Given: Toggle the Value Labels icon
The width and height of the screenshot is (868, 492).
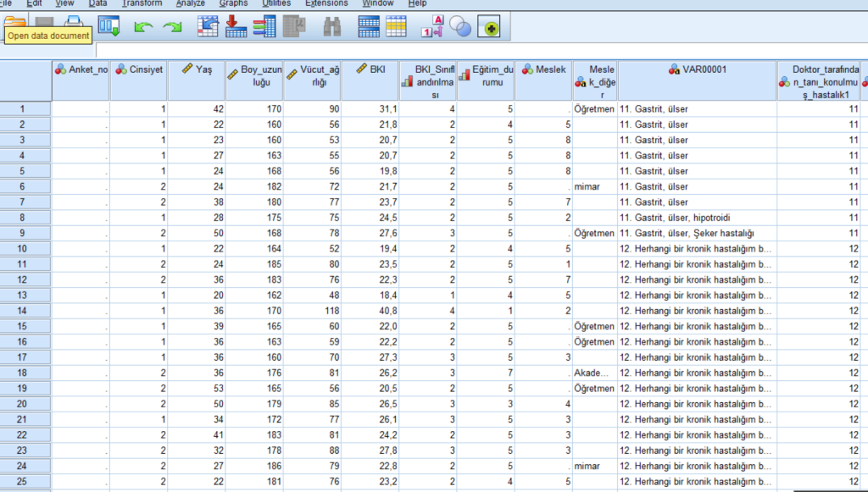Looking at the screenshot, I should click(431, 26).
